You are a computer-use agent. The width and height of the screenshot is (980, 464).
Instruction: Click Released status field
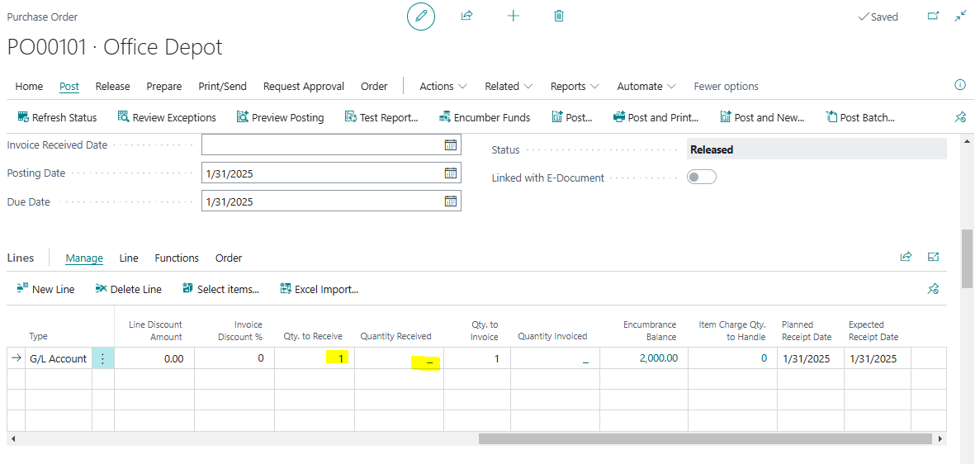click(817, 149)
